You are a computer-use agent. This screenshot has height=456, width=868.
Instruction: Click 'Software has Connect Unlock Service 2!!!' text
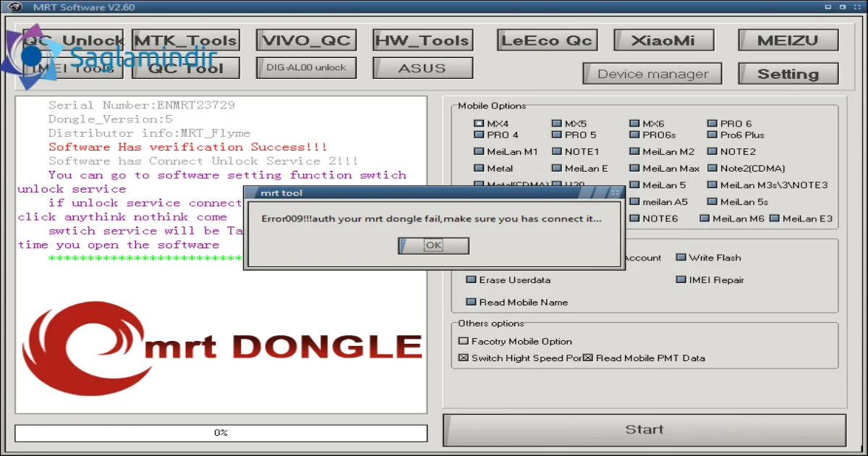click(203, 161)
